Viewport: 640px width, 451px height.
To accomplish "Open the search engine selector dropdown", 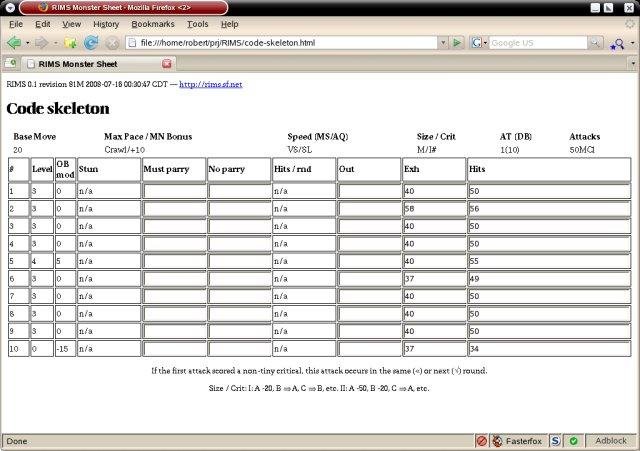I will [478, 42].
